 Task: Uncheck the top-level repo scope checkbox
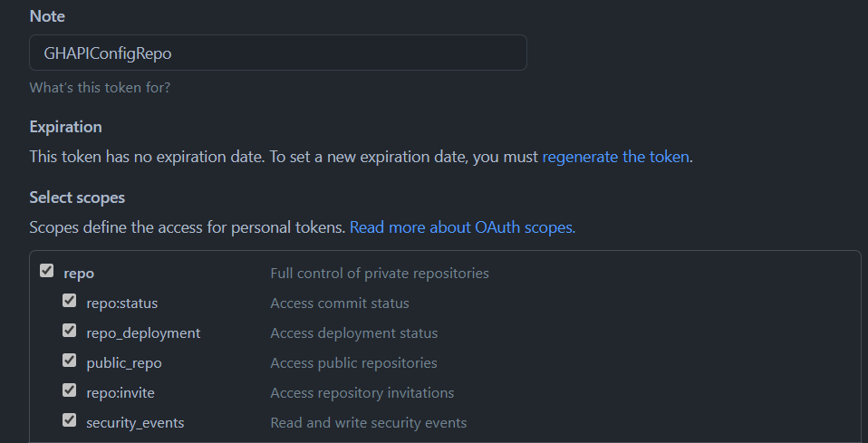click(x=46, y=271)
